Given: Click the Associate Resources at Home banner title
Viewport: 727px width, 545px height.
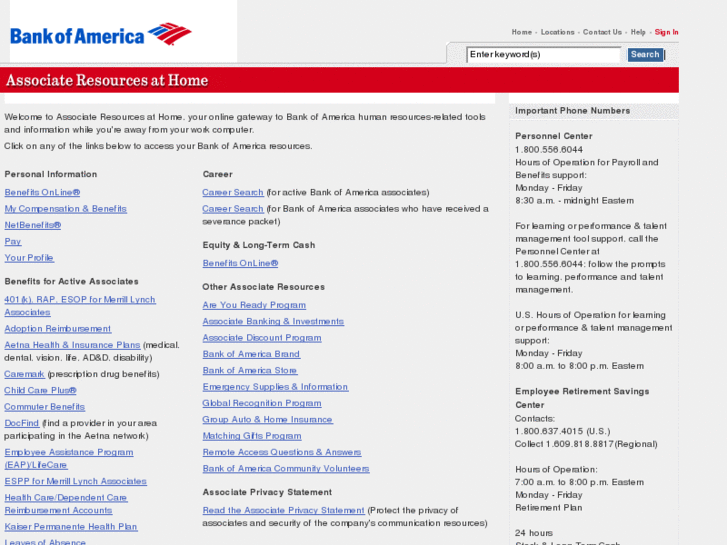Looking at the screenshot, I should [107, 80].
